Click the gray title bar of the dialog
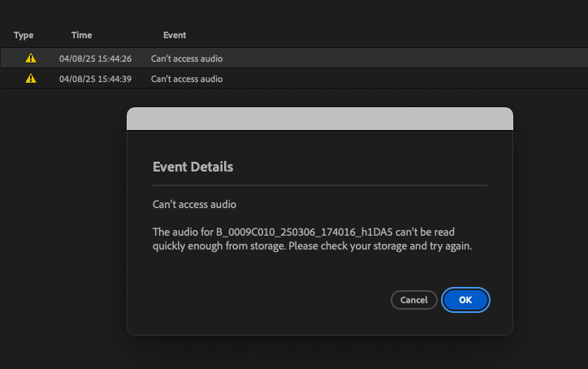Screen dimensions: 588x369 coord(320,119)
